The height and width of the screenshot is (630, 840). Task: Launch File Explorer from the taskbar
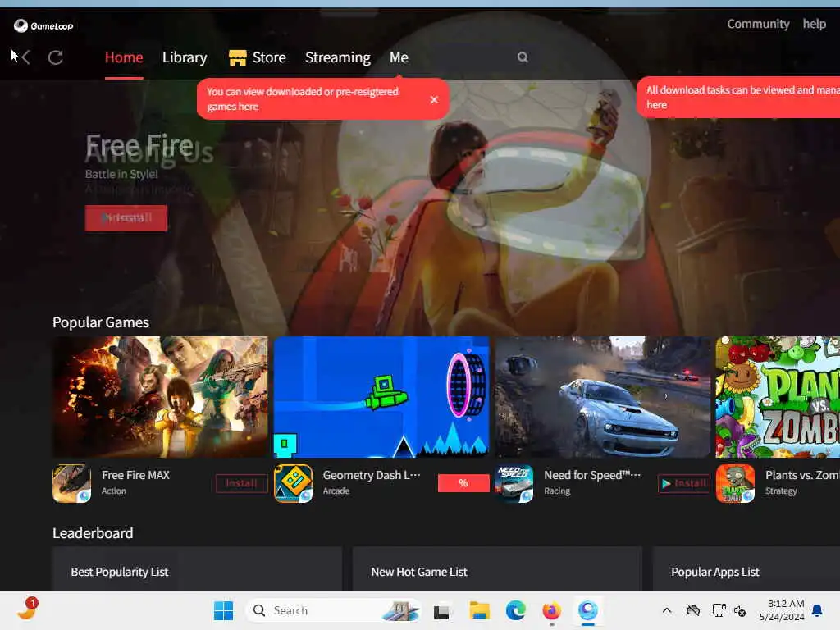tap(479, 610)
